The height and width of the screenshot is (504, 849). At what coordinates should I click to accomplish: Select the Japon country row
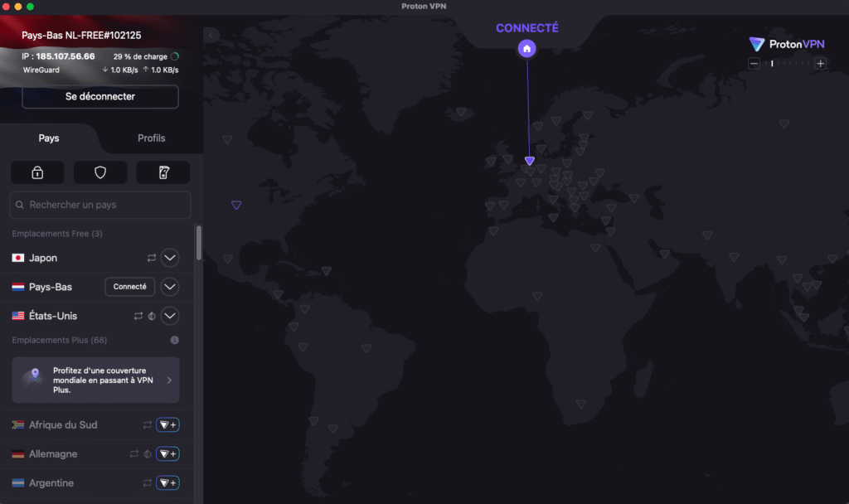96,258
